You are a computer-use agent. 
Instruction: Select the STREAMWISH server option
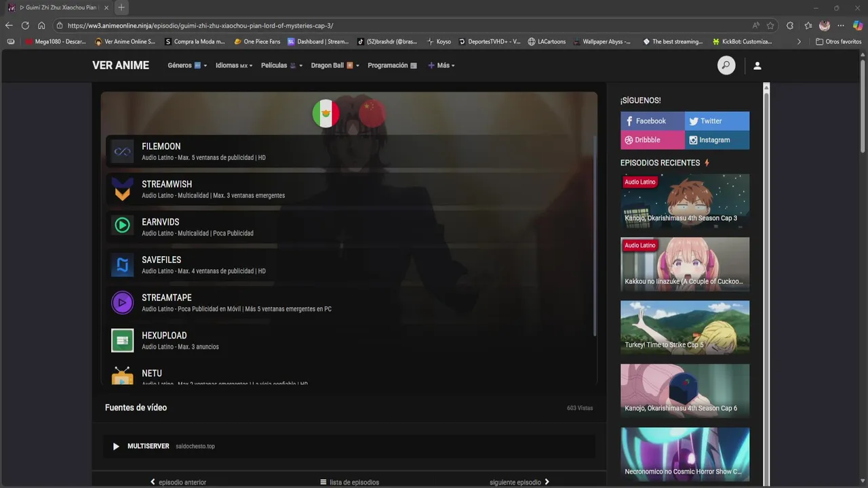click(349, 190)
